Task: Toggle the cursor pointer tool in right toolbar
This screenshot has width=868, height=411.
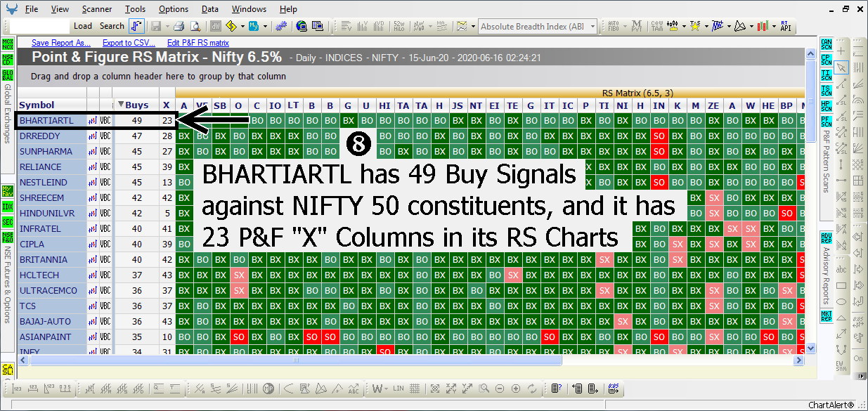Action: [x=842, y=68]
